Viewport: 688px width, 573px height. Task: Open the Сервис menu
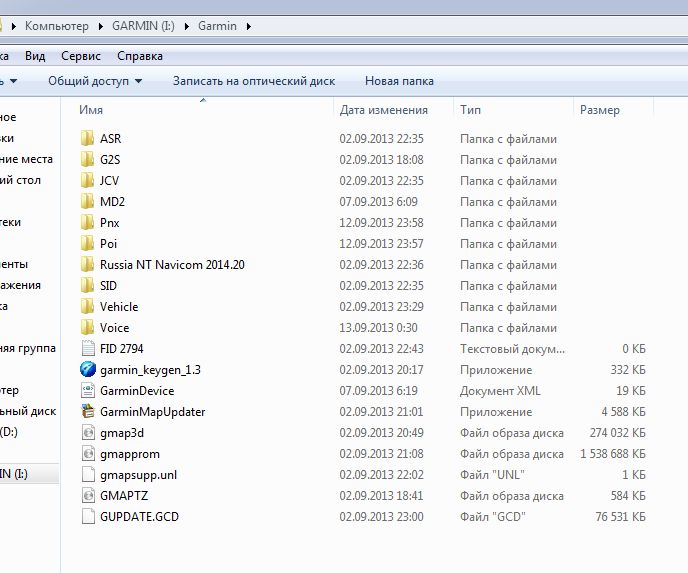click(81, 56)
